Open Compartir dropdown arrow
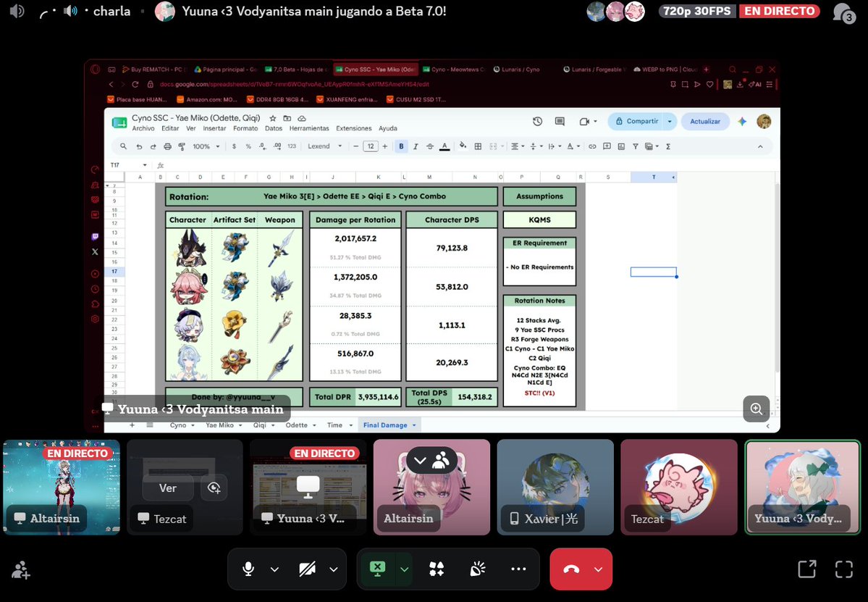Screen dimensions: 868x602 pos(670,121)
